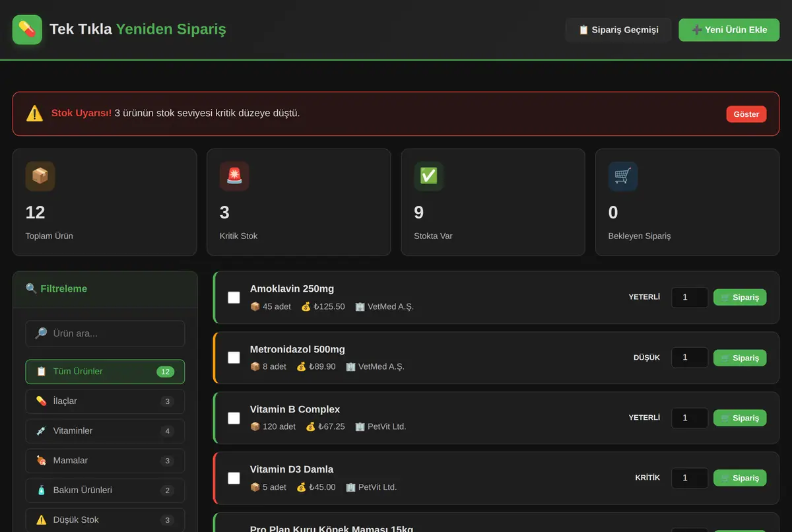Click the box icon on Toplam Ürün card
Image resolution: width=792 pixels, height=532 pixels.
pos(40,176)
